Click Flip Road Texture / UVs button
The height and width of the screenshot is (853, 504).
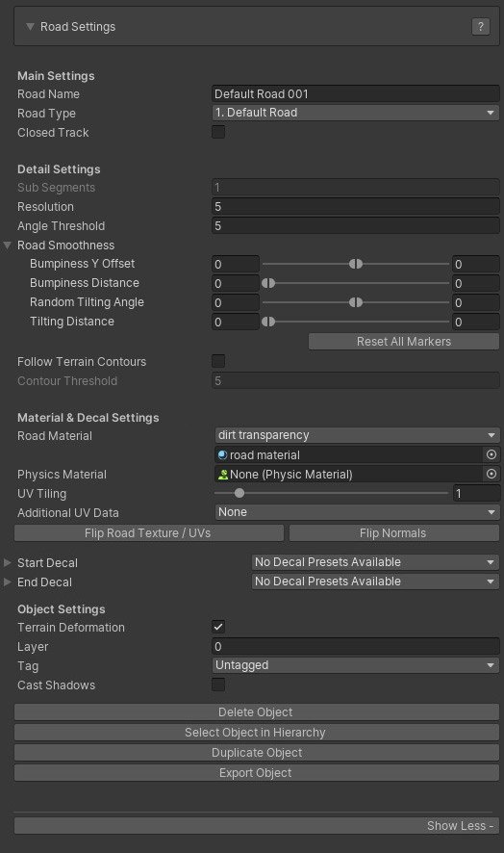click(149, 533)
